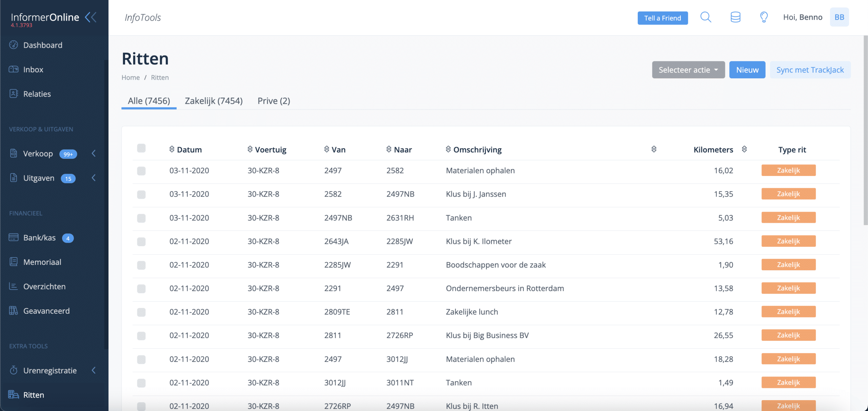This screenshot has width=868, height=411.
Task: Expand the Verkoop submenu chevron
Action: [94, 153]
